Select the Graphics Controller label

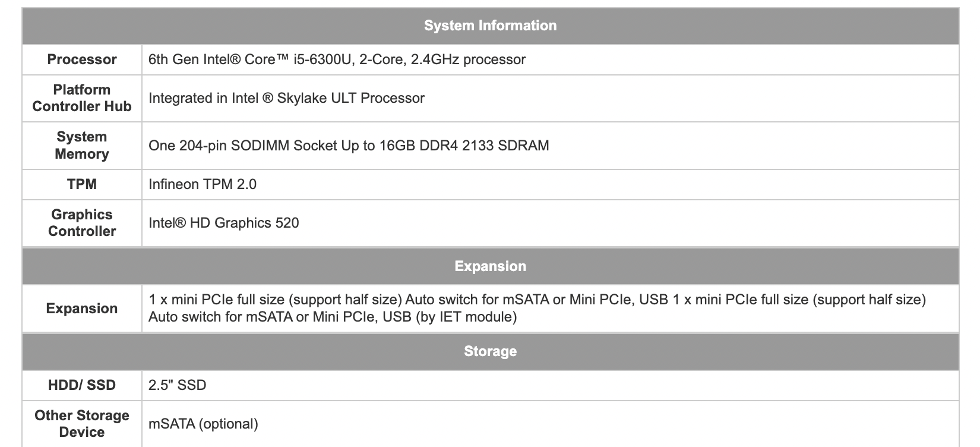82,223
